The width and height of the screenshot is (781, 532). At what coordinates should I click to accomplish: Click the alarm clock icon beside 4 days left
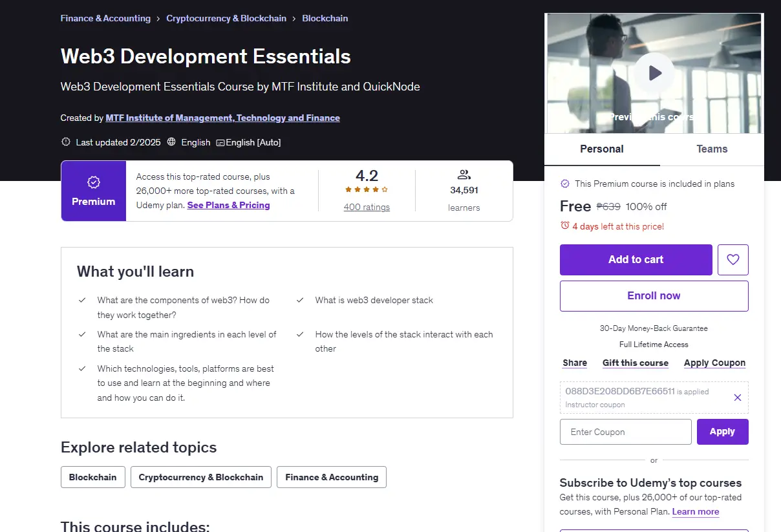coord(564,226)
